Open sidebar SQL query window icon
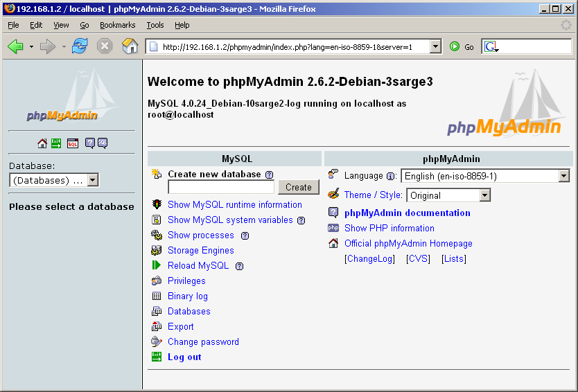Image resolution: width=578 pixels, height=392 pixels. pos(73,143)
